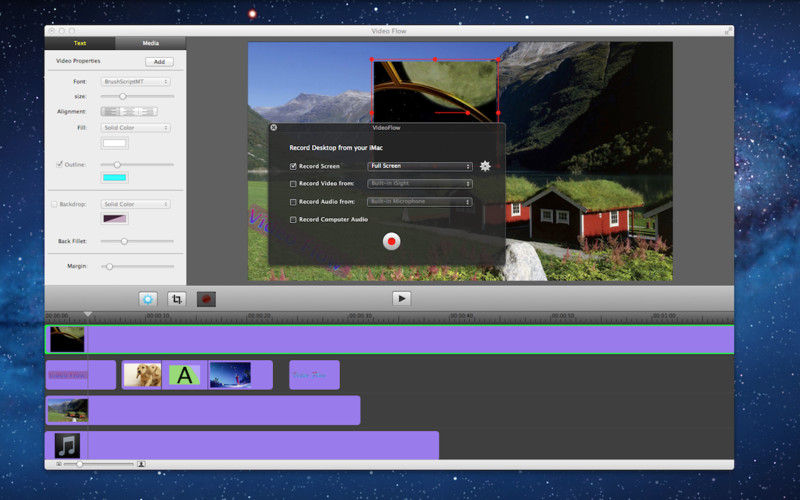Select the night sky clip thumbnail

coord(230,375)
